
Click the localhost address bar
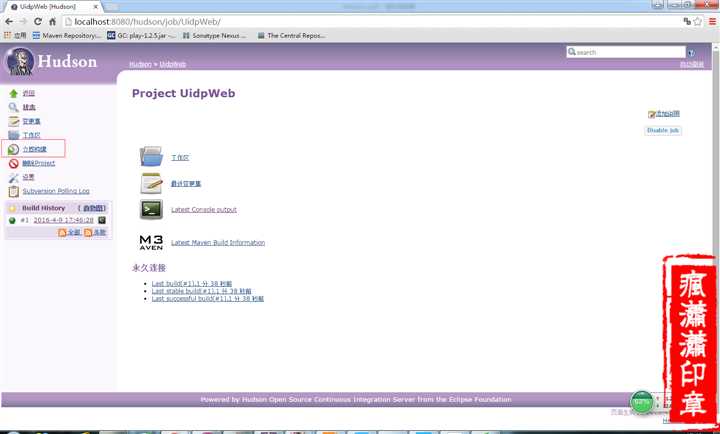pos(372,22)
